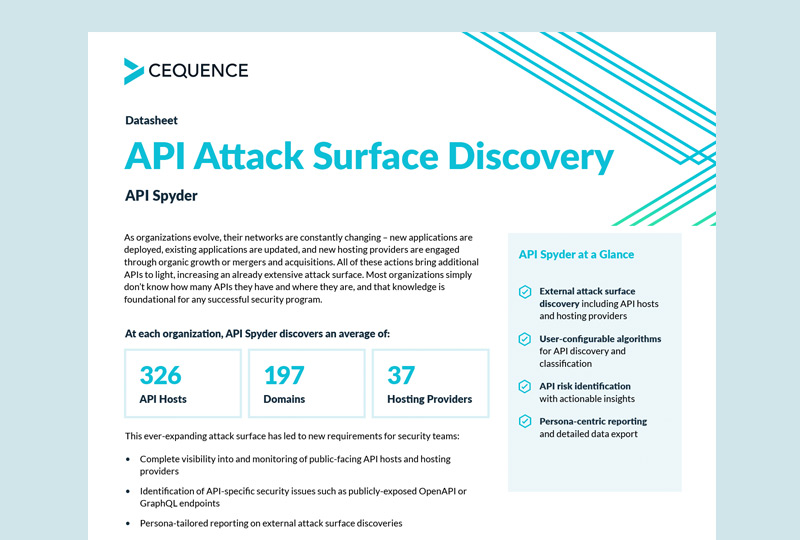Click the checkmark icon beside 'API risk identification'
The width and height of the screenshot is (800, 540).
[x=525, y=386]
